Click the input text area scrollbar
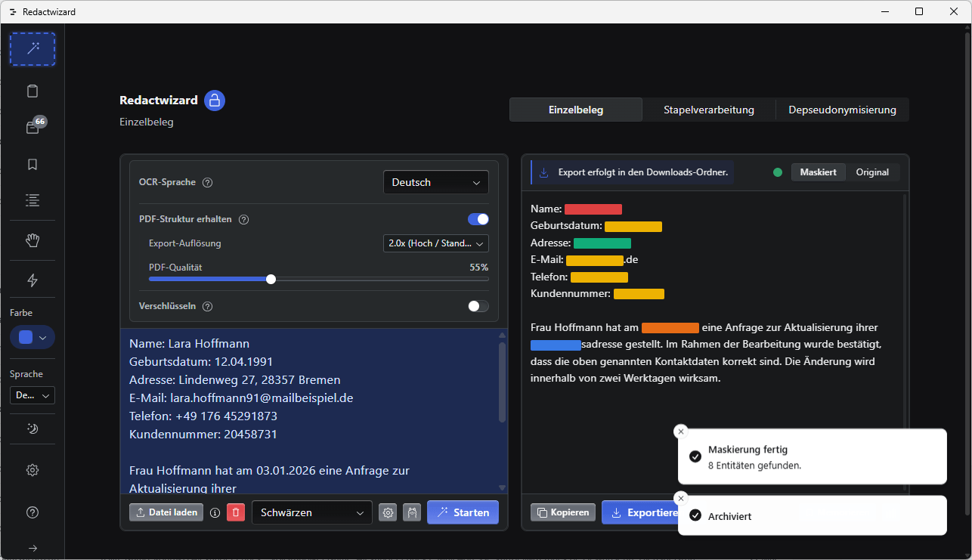Viewport: 972px width, 560px height. [x=503, y=382]
